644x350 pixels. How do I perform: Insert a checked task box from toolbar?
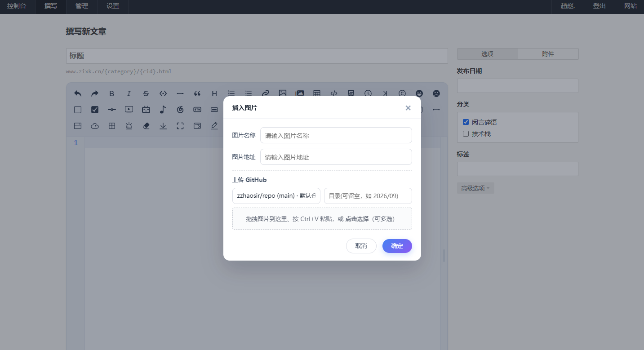tap(95, 110)
